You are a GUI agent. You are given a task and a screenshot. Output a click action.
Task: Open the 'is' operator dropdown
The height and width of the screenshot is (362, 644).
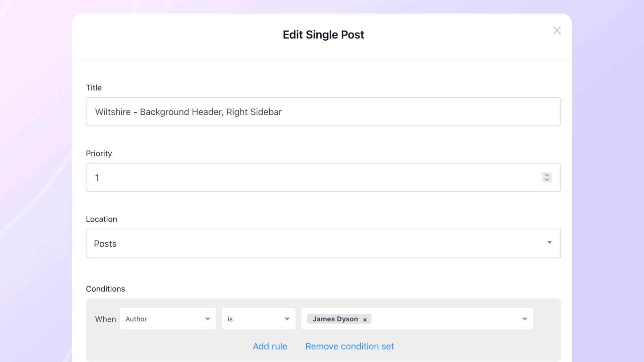[x=258, y=319]
